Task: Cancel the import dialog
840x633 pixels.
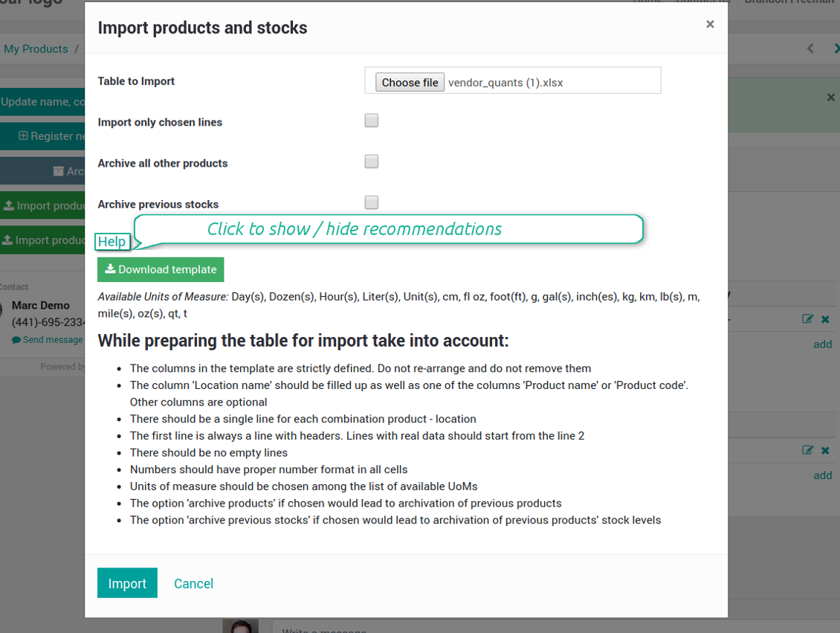Action: point(193,583)
